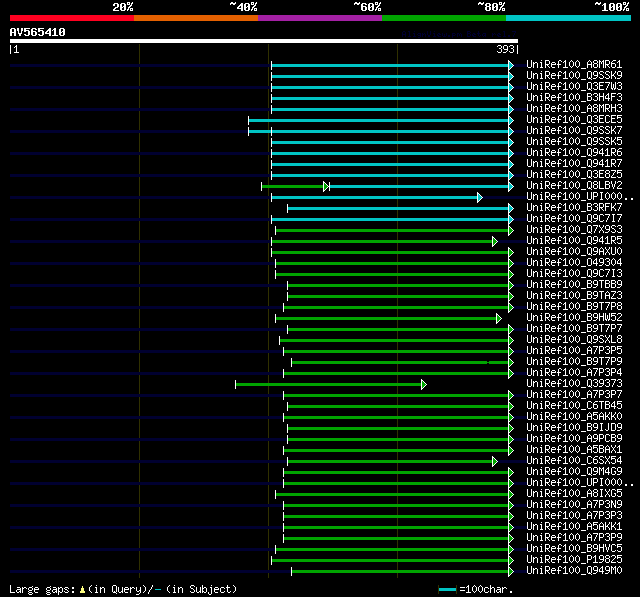This screenshot has height=597, width=640.
Task: Select the UniRef100_B3RFK7 label
Action: pos(574,208)
